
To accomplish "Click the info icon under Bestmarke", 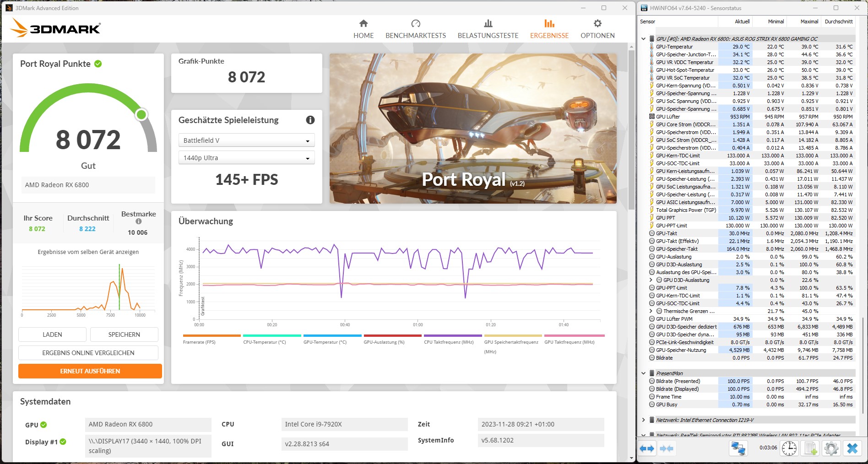I will tap(139, 221).
